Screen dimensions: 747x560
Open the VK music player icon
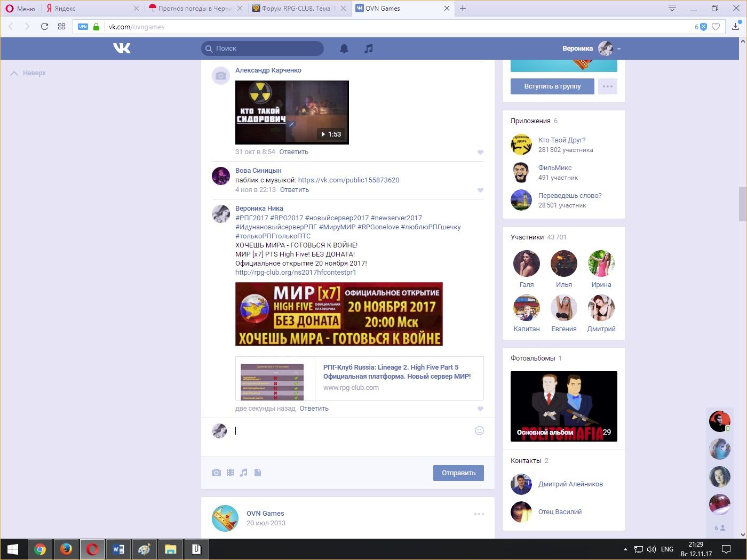[368, 49]
